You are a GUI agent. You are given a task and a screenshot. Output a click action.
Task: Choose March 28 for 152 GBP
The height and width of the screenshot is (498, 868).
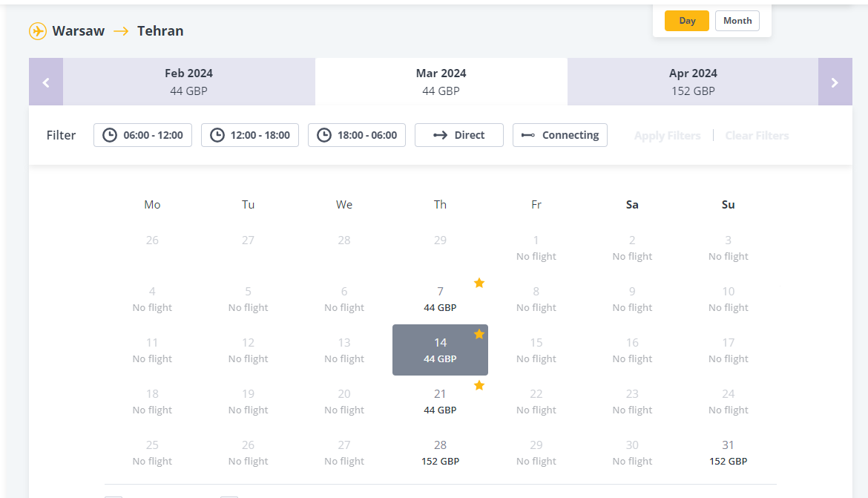[x=440, y=453]
